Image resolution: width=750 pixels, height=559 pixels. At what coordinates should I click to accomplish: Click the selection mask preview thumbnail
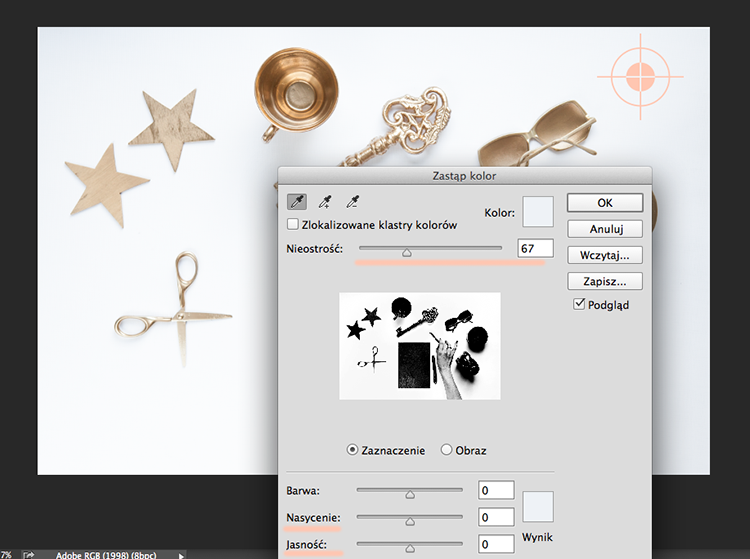click(420, 346)
